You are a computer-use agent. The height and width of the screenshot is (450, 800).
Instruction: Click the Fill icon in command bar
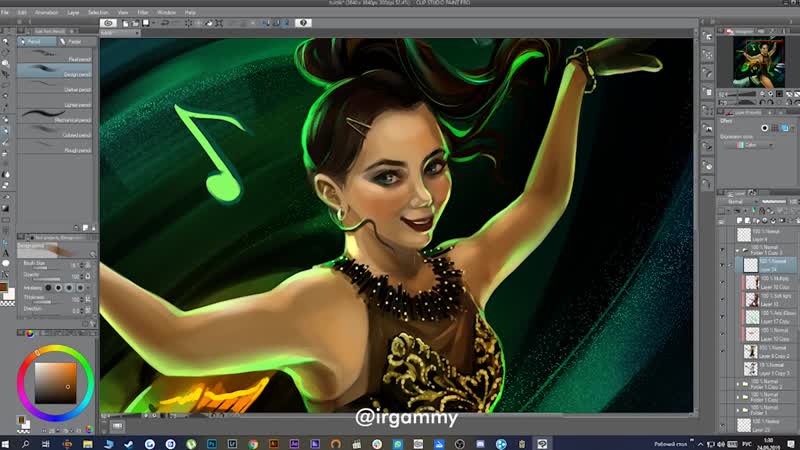click(x=209, y=23)
